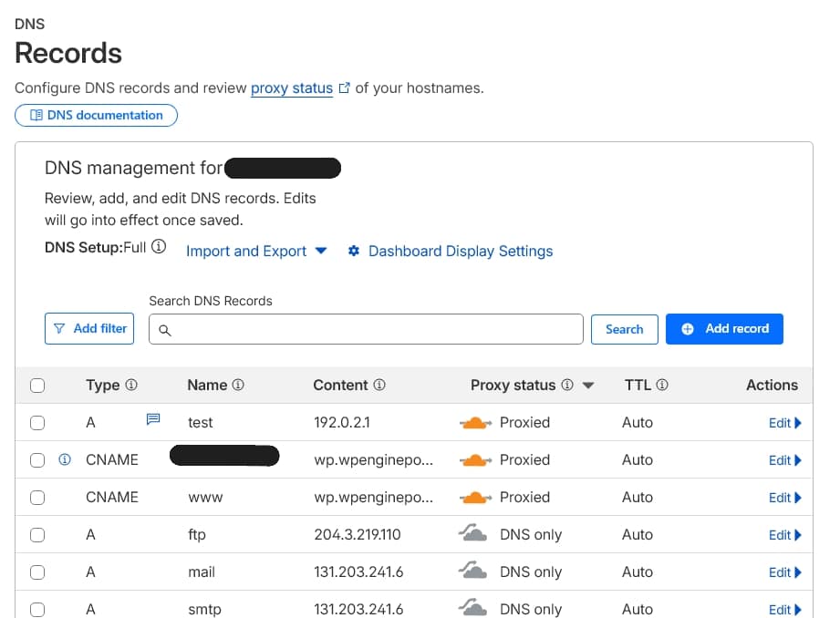The width and height of the screenshot is (840, 618).
Task: Click the comment icon on test record
Action: click(x=153, y=419)
